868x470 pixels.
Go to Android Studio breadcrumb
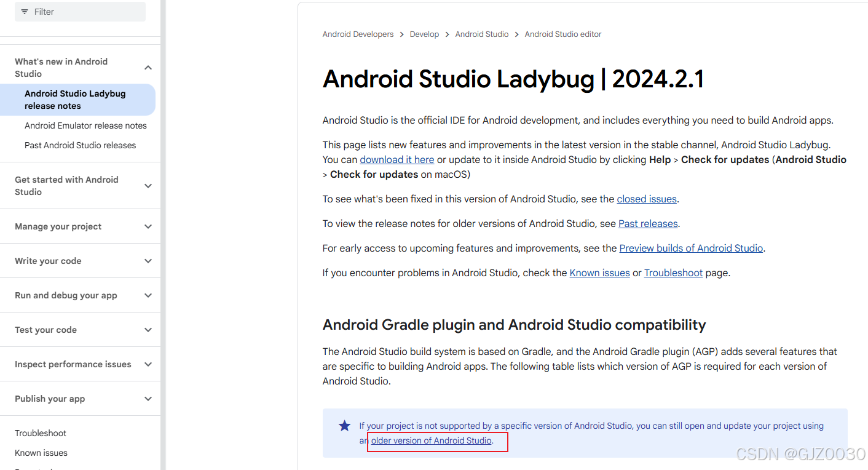point(482,34)
